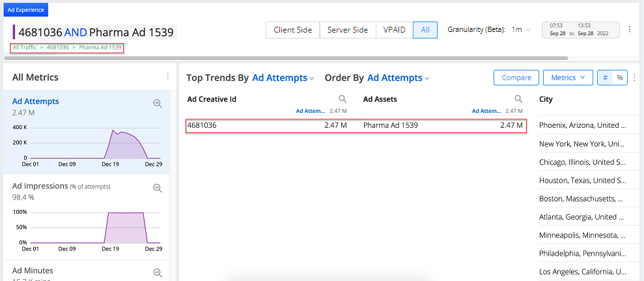Click the zoom icon on Ad Attempts chart
This screenshot has width=644, height=281.
(x=157, y=104)
